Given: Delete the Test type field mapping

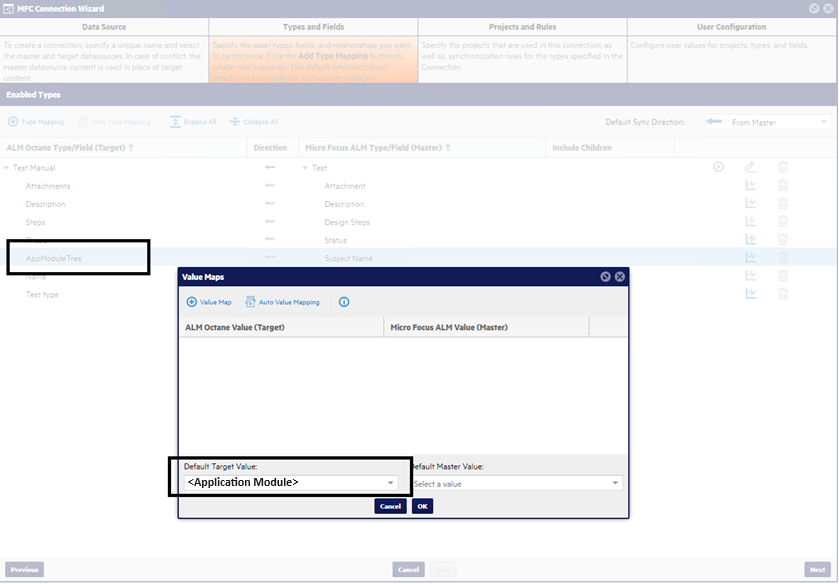Looking at the screenshot, I should click(x=783, y=293).
